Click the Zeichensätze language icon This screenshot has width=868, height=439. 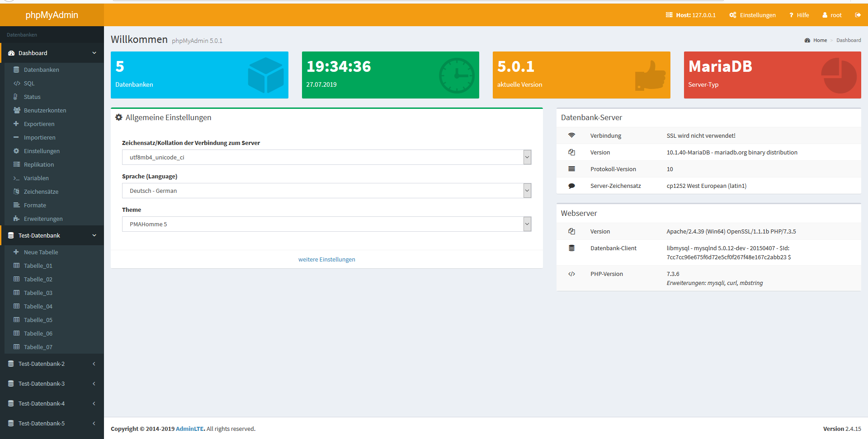(x=16, y=191)
